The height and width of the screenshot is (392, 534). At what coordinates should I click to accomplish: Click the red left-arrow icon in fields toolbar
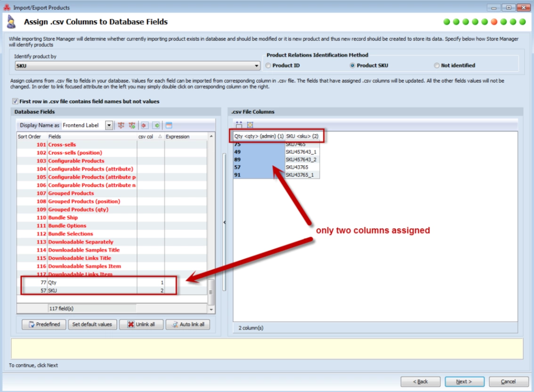point(145,125)
